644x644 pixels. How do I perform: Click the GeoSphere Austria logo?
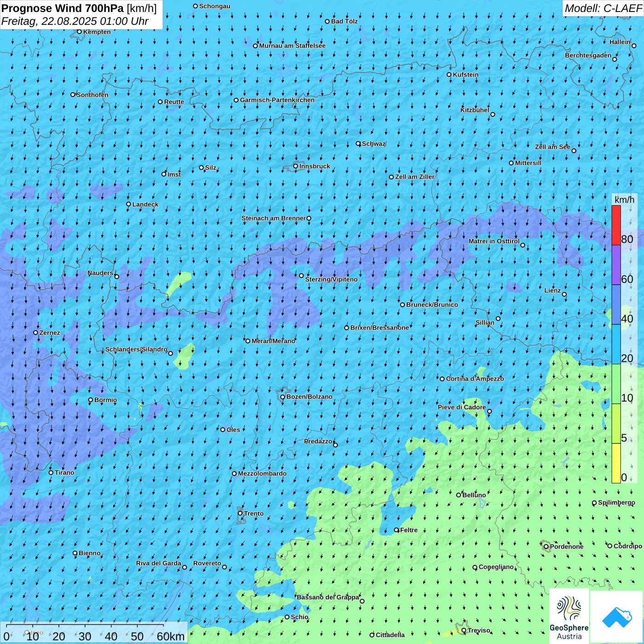pyautogui.click(x=569, y=616)
